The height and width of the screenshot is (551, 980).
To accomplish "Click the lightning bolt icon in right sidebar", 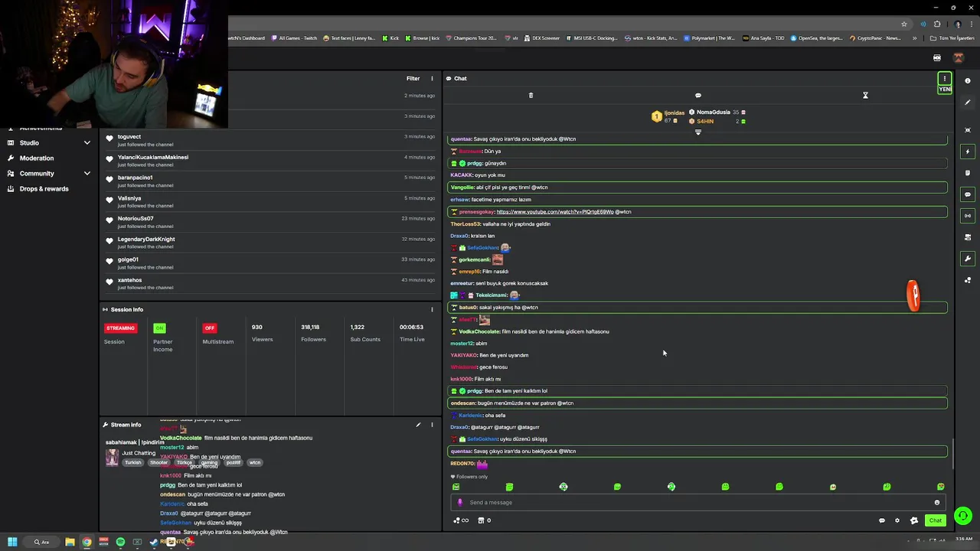I will tap(968, 152).
